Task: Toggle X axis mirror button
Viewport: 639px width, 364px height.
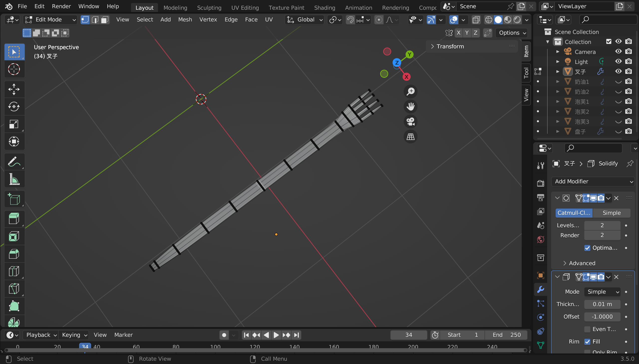Action: coord(459,33)
